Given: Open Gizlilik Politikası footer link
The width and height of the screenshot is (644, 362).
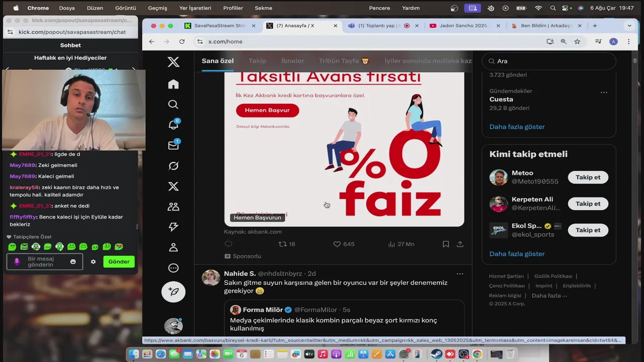Looking at the screenshot, I should pos(553,276).
